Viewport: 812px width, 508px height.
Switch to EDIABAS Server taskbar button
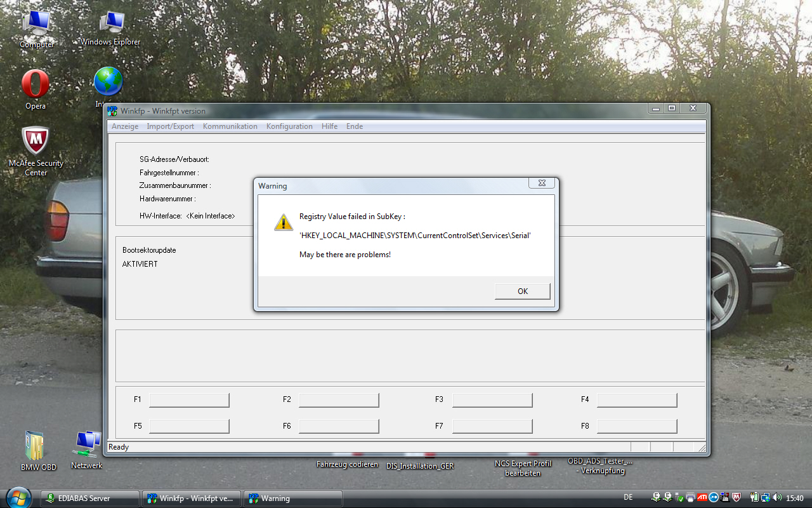pos(89,498)
